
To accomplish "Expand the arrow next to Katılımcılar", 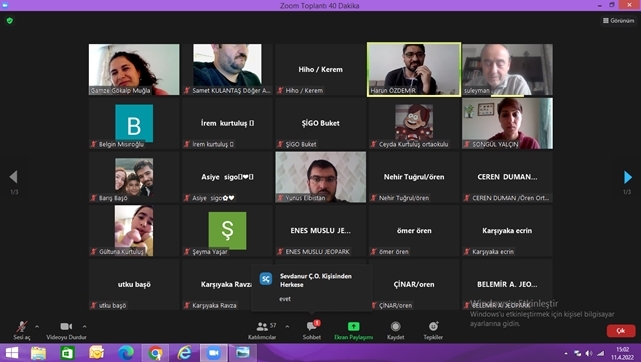I will point(287,326).
